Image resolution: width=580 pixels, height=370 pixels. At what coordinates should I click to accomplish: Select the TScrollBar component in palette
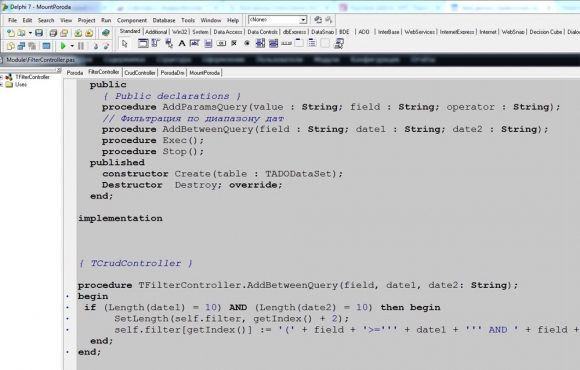point(286,43)
